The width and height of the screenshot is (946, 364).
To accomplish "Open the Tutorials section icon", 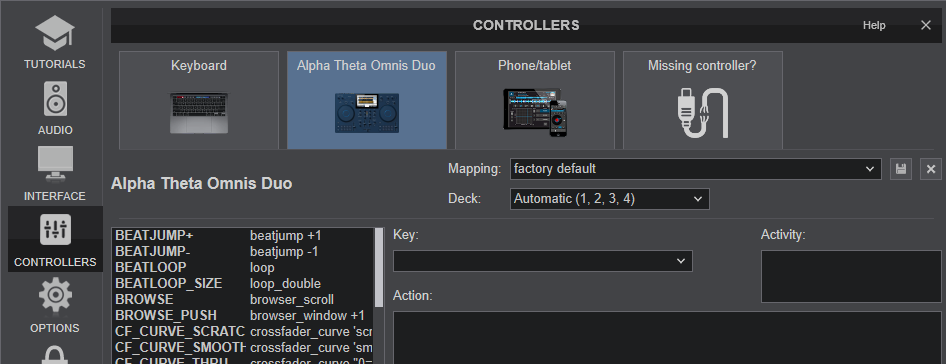I will 55,34.
